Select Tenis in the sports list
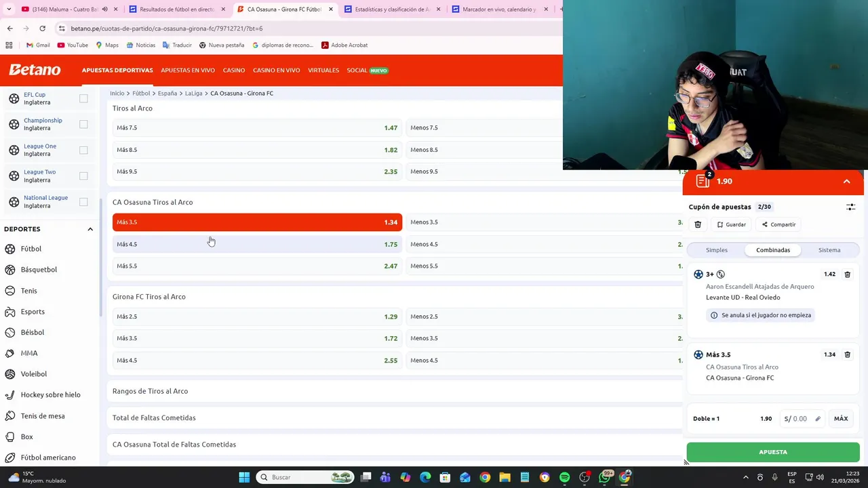 (x=28, y=291)
